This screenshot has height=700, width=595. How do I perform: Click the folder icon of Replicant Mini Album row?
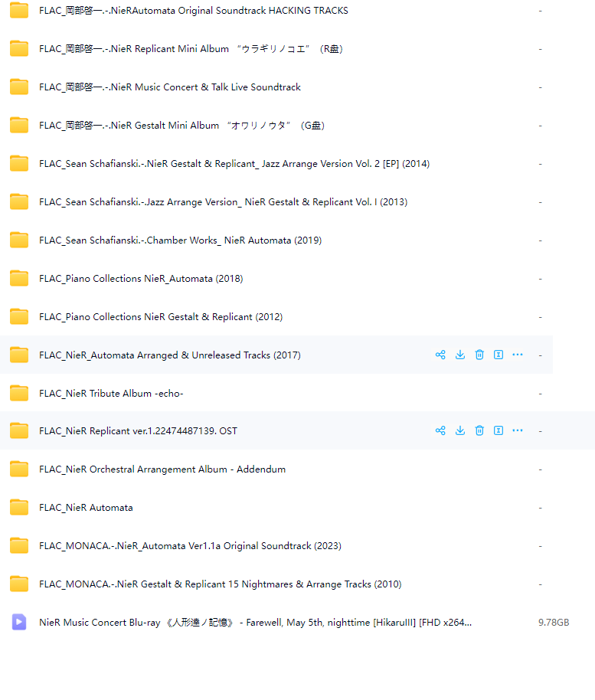pyautogui.click(x=19, y=49)
